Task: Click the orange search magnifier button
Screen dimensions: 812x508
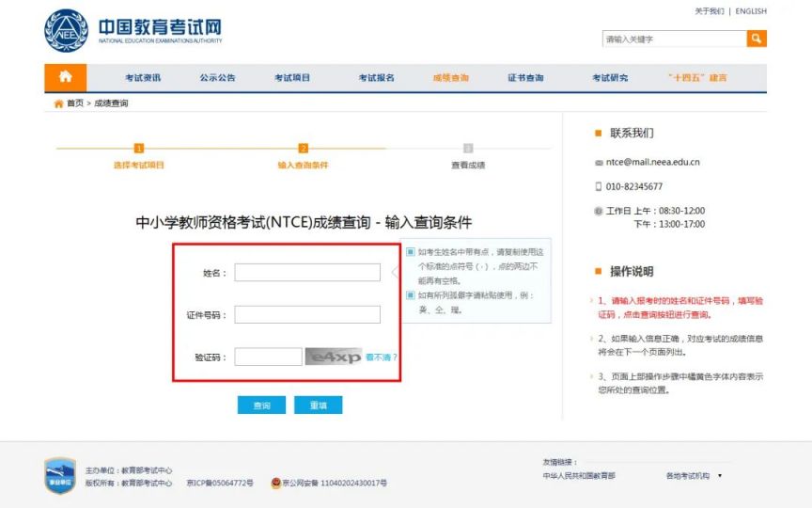Action: (x=756, y=39)
